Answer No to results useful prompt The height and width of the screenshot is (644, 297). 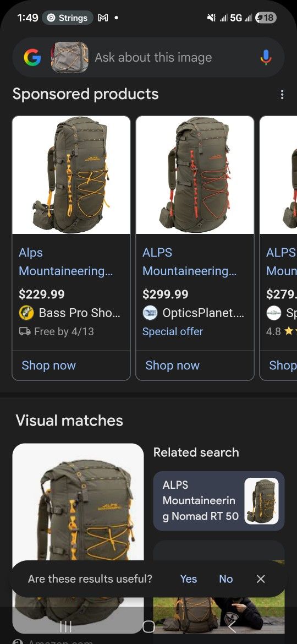click(x=226, y=578)
